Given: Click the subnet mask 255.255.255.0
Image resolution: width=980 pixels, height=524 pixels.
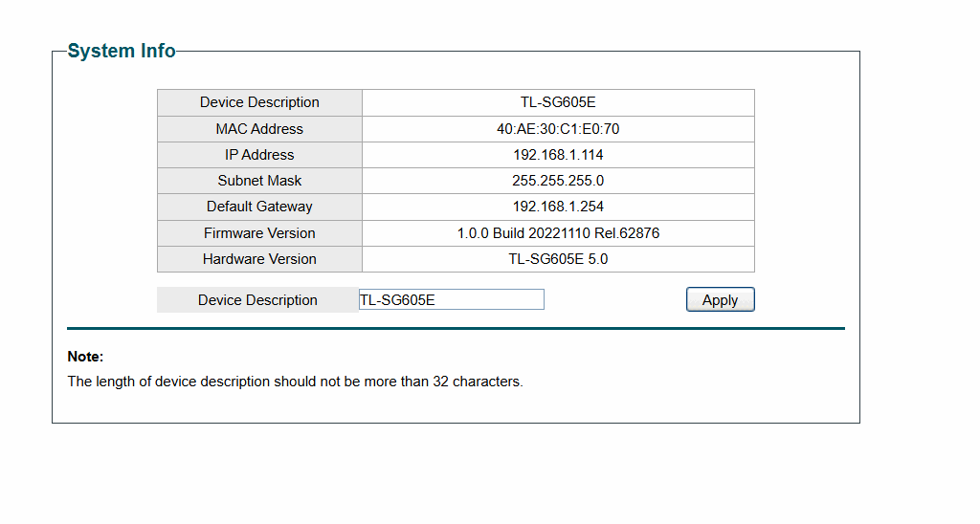Looking at the screenshot, I should 558,181.
